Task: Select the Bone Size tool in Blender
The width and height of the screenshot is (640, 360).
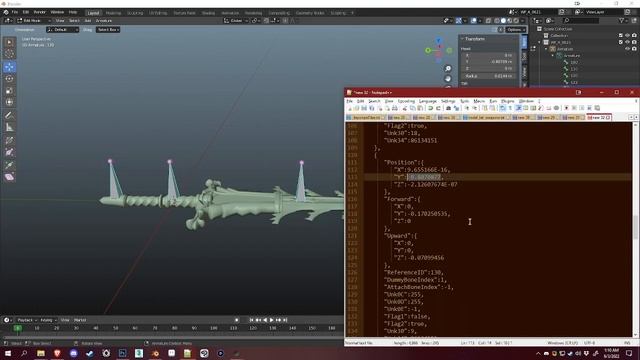Action: (x=9, y=152)
